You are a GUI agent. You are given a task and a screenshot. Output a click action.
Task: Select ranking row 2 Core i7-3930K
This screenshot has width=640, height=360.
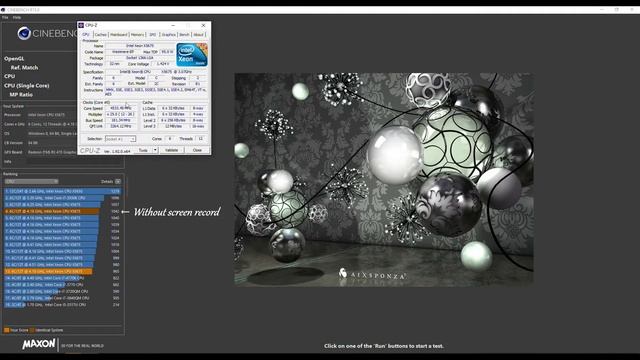click(63, 198)
